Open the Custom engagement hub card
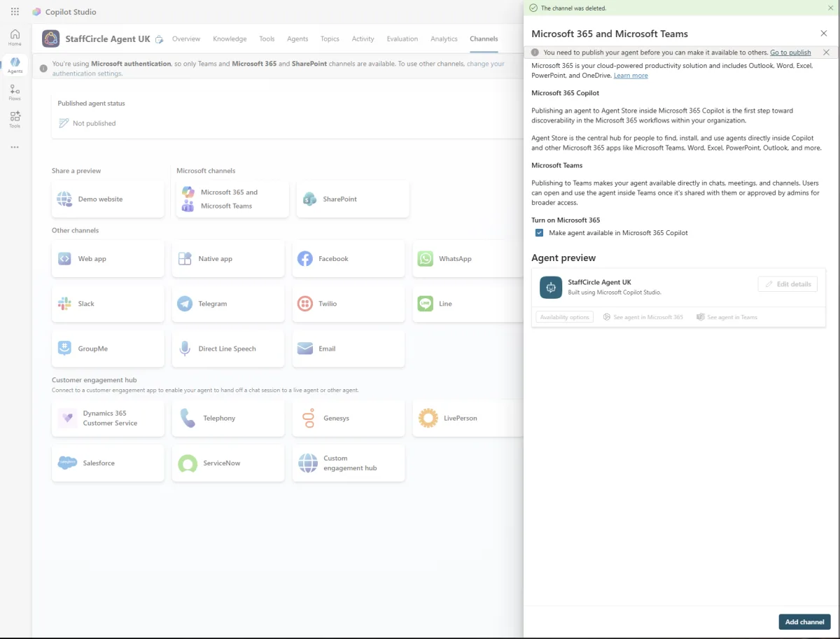 (x=349, y=463)
